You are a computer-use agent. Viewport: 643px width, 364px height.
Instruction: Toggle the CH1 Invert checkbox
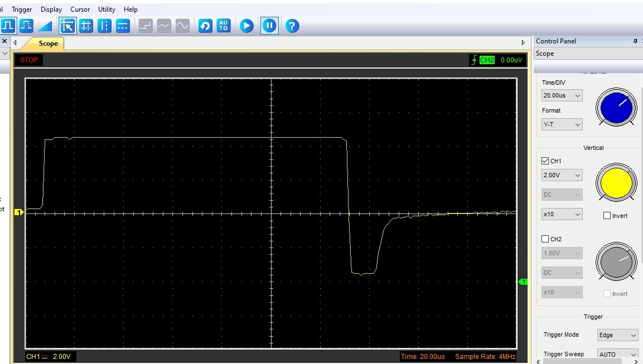pos(607,216)
